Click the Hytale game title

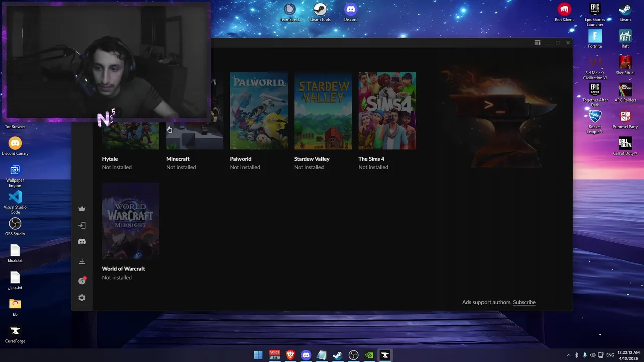[110, 159]
